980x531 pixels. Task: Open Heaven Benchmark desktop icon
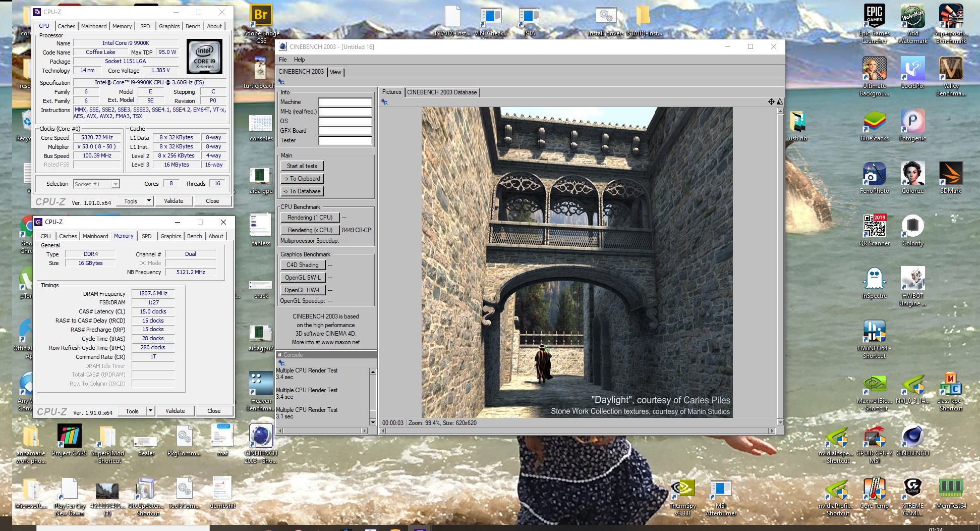coord(261,391)
